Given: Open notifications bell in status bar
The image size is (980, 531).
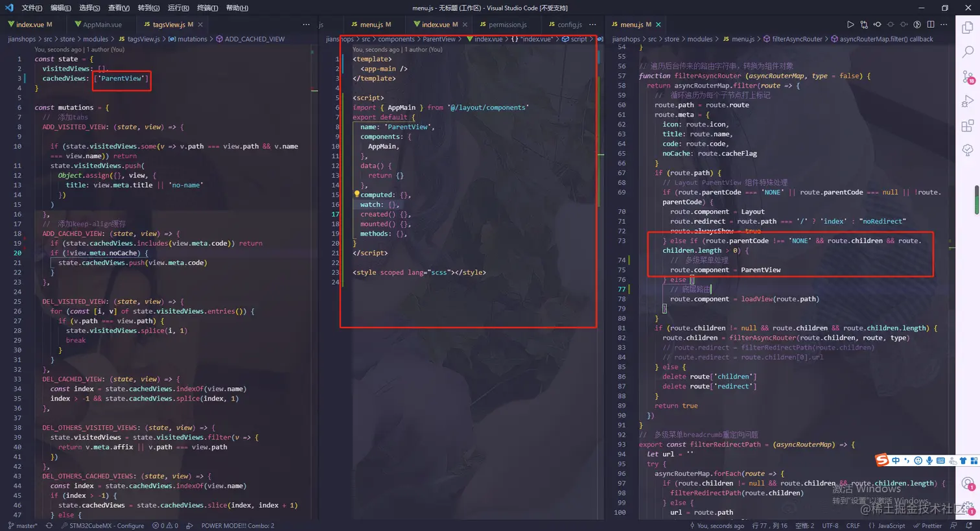Looking at the screenshot, I should coord(970,526).
